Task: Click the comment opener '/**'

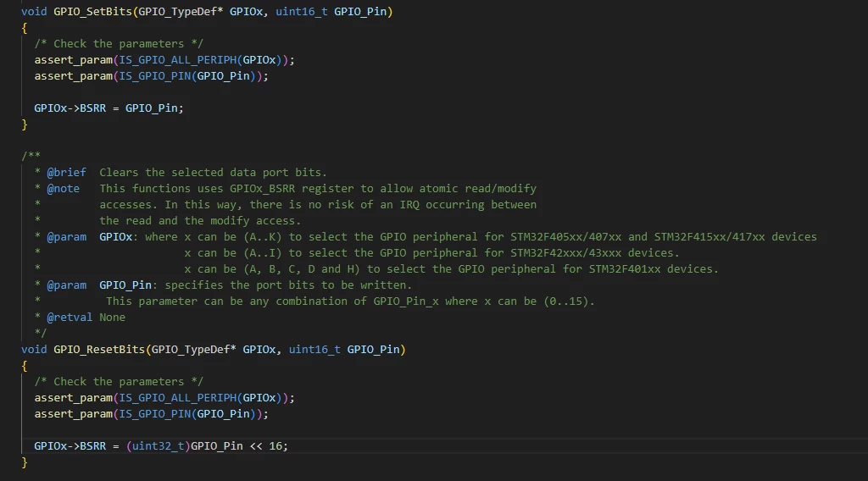Action: click(x=31, y=157)
